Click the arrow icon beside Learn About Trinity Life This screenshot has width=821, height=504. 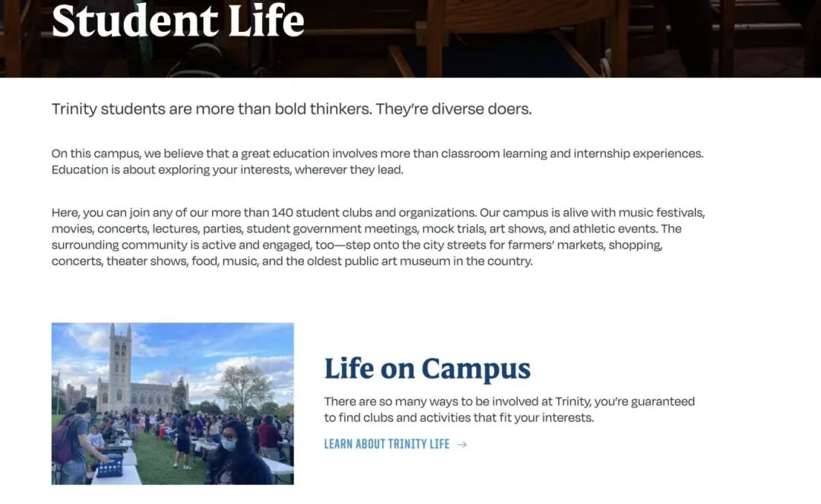point(462,444)
